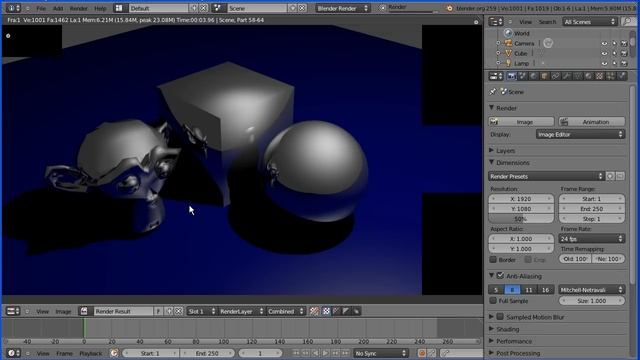Open the Playback menu in timeline
The height and width of the screenshot is (360, 640).
(x=91, y=353)
